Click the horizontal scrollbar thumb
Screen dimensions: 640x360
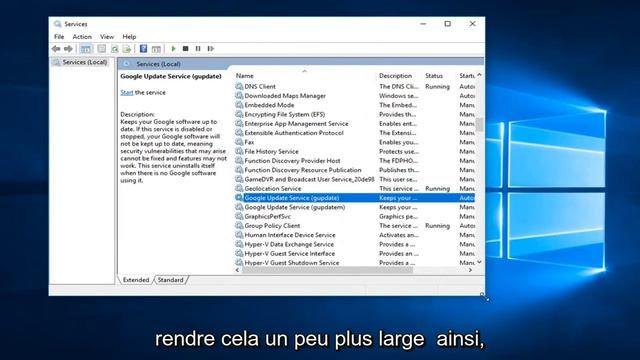328,270
